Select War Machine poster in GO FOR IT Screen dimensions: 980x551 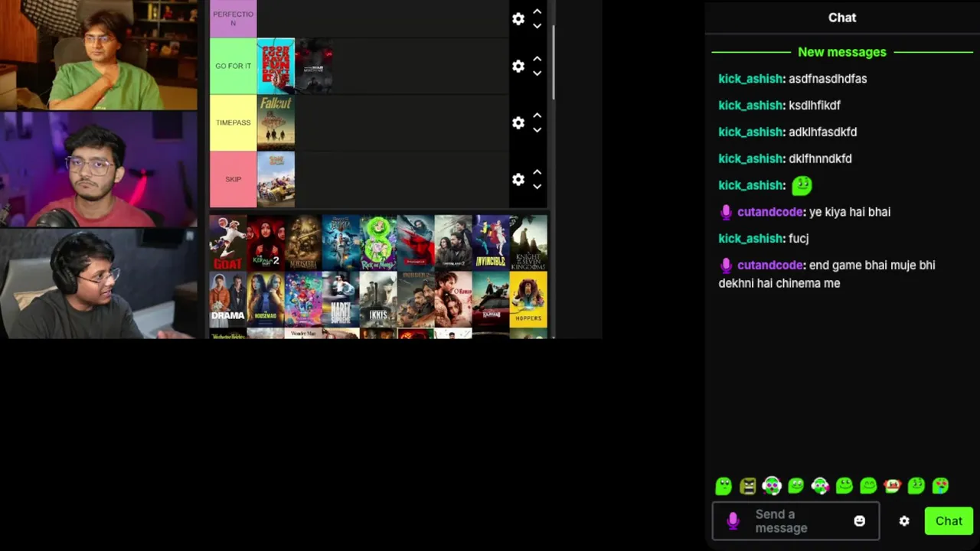pos(314,66)
